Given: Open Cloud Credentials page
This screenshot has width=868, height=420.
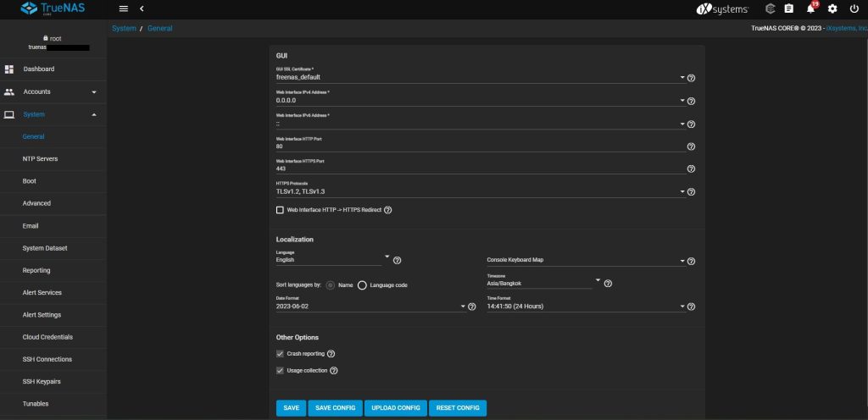Looking at the screenshot, I should click(47, 336).
